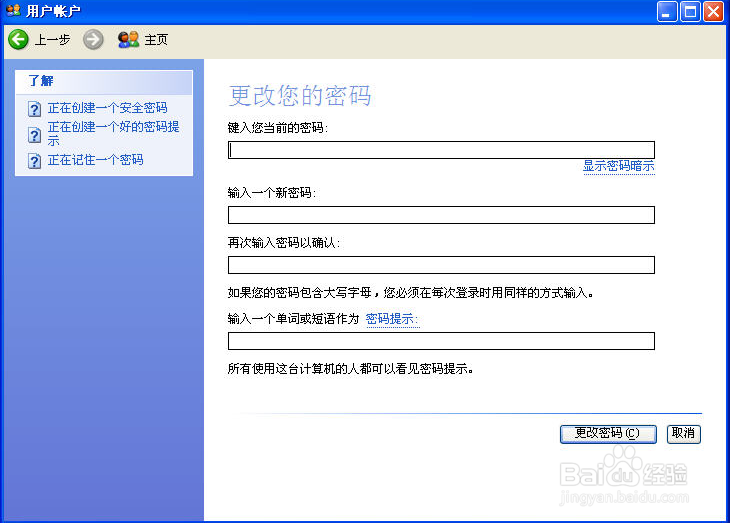The image size is (730, 523).
Task: Click the 所有使用这台计算机的人 notice text
Action: [x=351, y=369]
